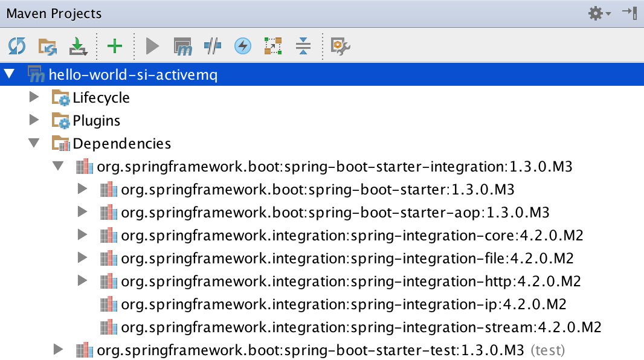
Task: Select spring-boot-starter-test:1.3.0.M3 text
Action: (311, 350)
